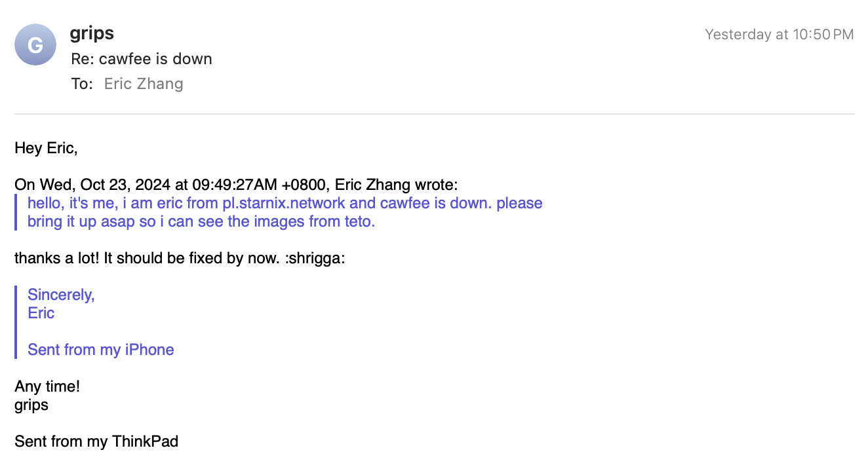Image resolution: width=868 pixels, height=465 pixels.
Task: Click the Any time! closing line
Action: [x=47, y=386]
